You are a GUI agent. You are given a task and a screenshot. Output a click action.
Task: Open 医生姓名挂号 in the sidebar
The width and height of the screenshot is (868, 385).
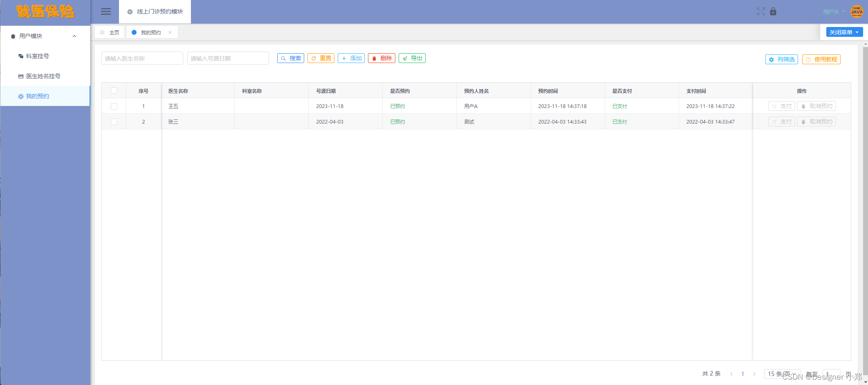click(x=45, y=76)
